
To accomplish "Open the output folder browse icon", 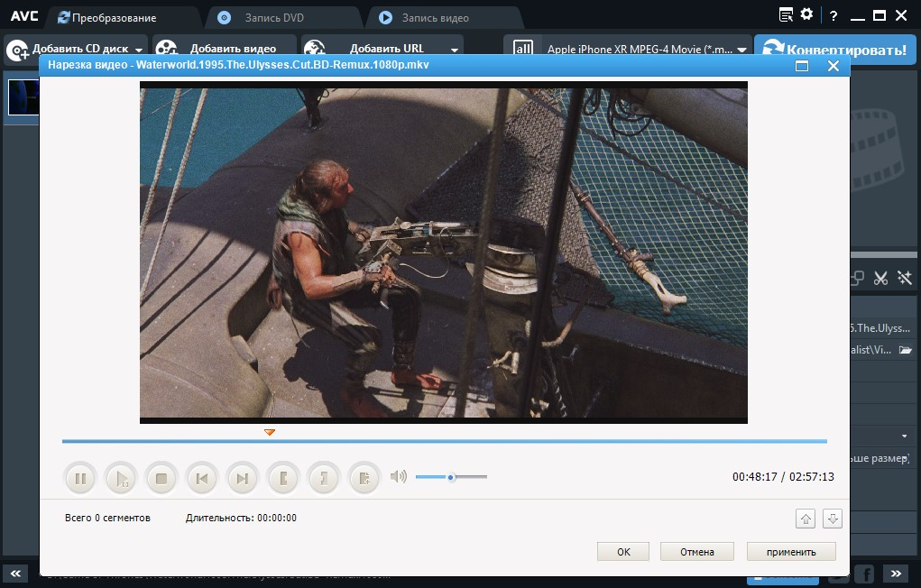I will coord(906,350).
